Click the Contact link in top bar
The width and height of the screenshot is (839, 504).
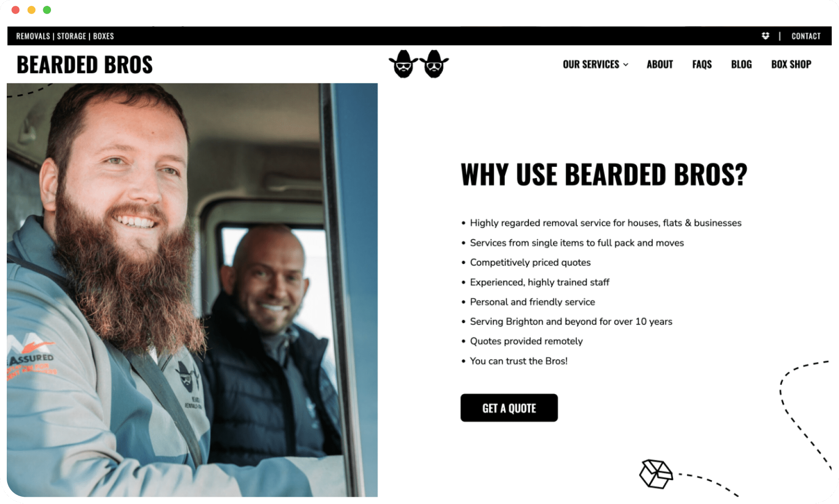(x=806, y=36)
